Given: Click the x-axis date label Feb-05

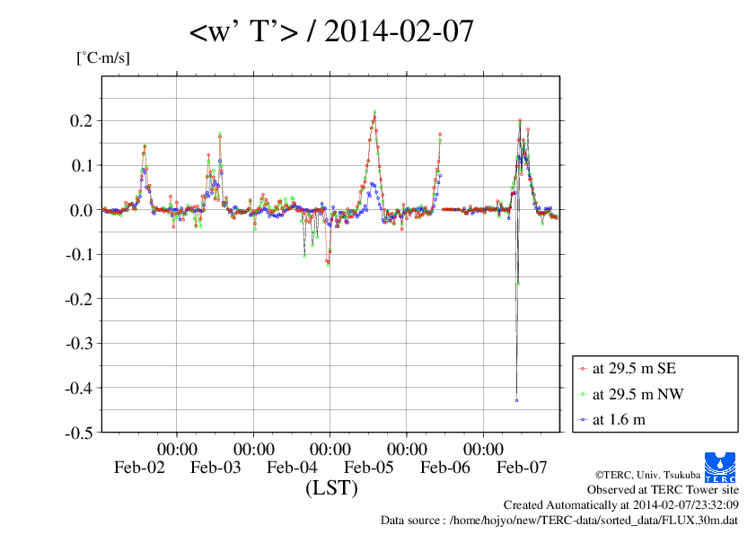Looking at the screenshot, I should tap(369, 467).
